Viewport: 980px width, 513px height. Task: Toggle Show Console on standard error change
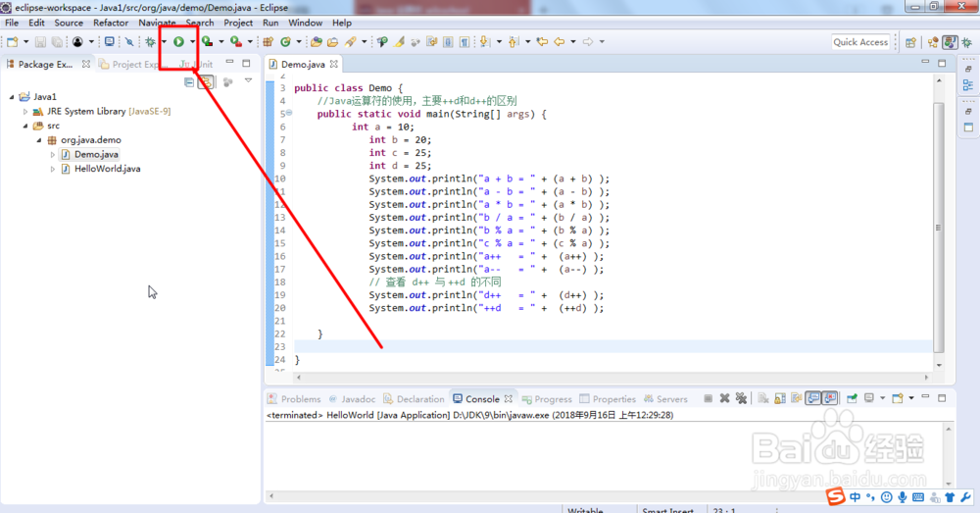coord(830,398)
